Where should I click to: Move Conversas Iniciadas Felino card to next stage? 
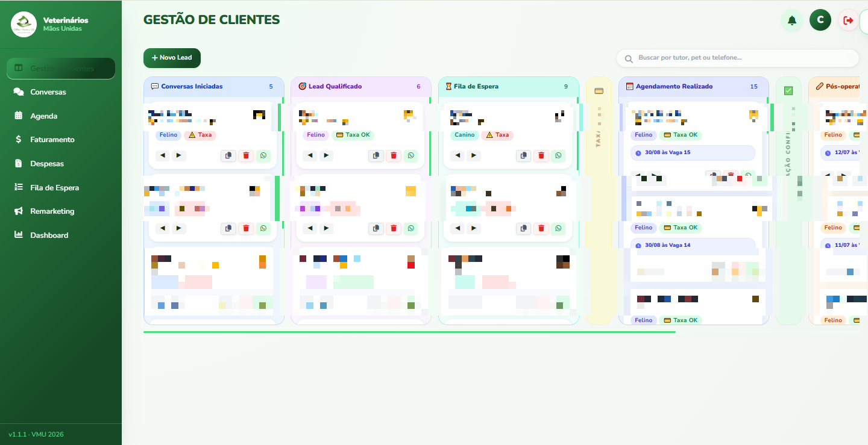tap(179, 155)
